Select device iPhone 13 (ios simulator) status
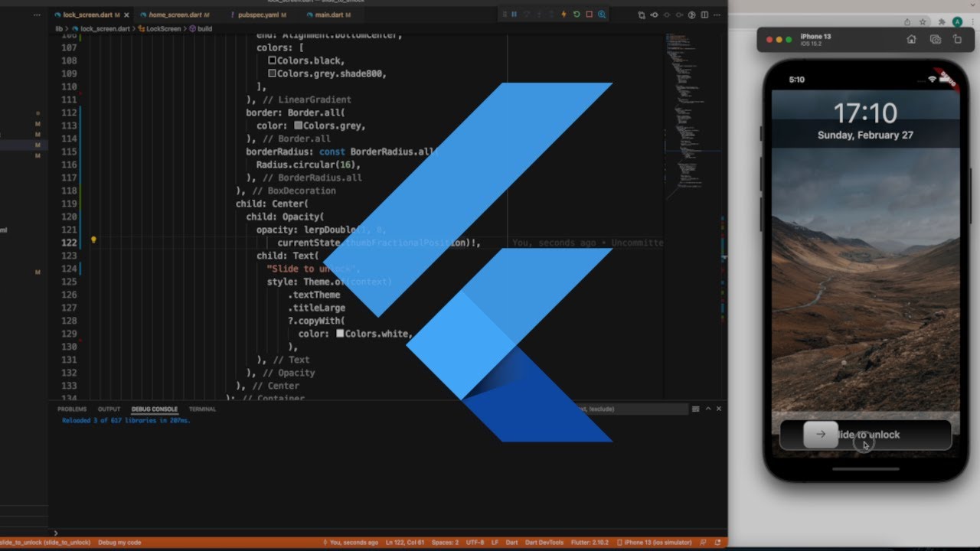Screen dimensions: 980x551 [654, 543]
